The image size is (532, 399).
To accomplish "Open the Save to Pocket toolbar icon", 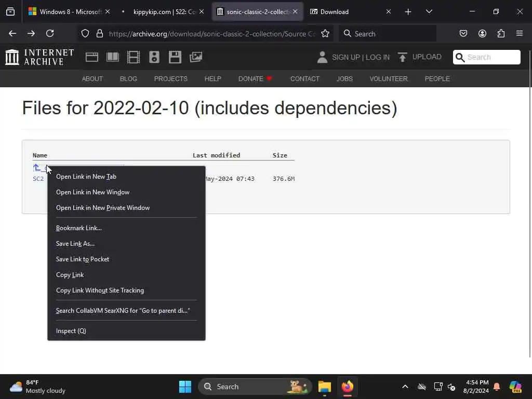I will tap(463, 33).
